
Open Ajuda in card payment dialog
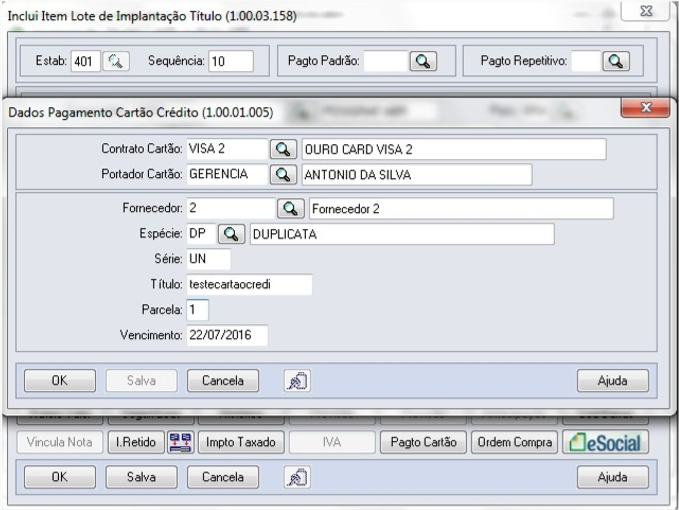[x=613, y=381]
